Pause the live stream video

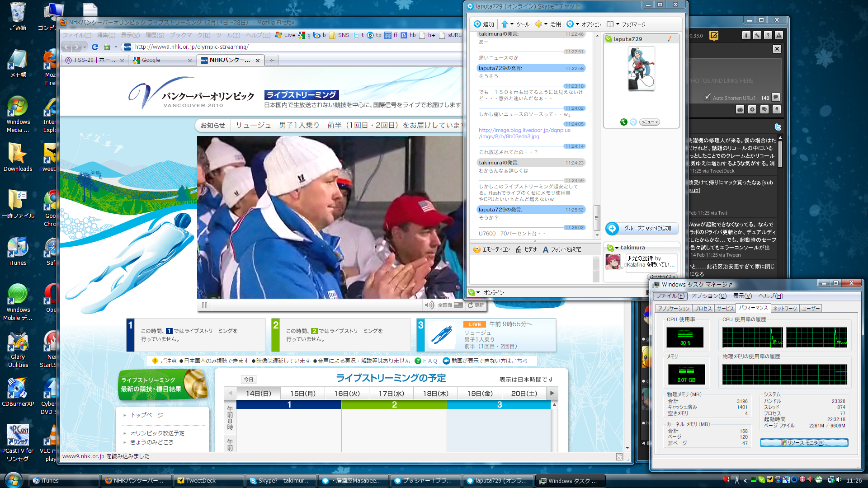coord(204,305)
